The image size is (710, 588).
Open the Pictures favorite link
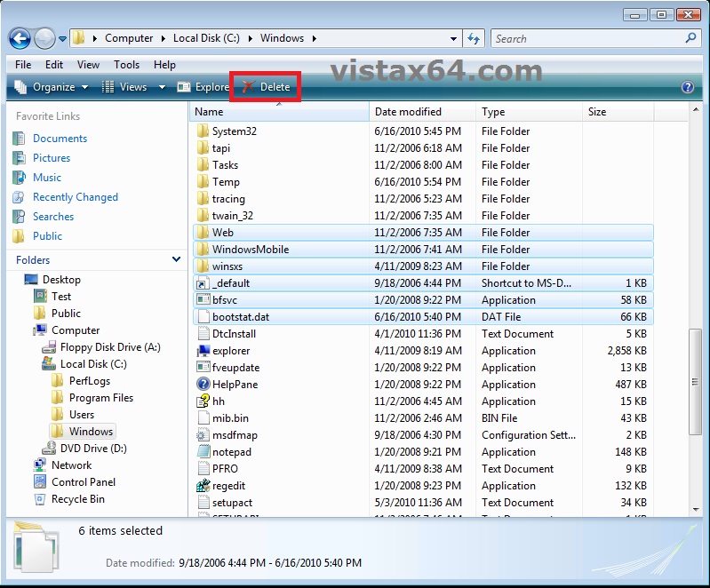tap(52, 158)
